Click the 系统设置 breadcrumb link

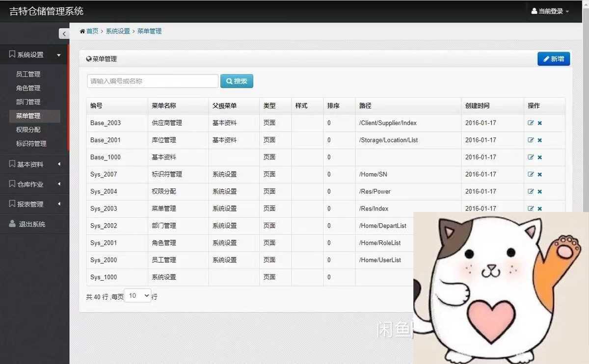(118, 31)
